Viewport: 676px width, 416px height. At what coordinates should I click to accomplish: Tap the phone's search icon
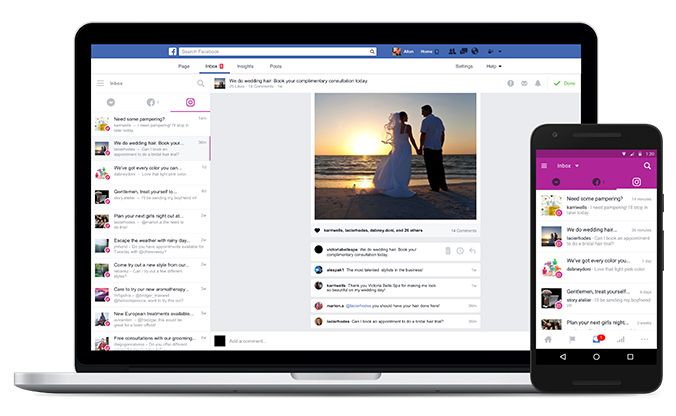pyautogui.click(x=648, y=165)
